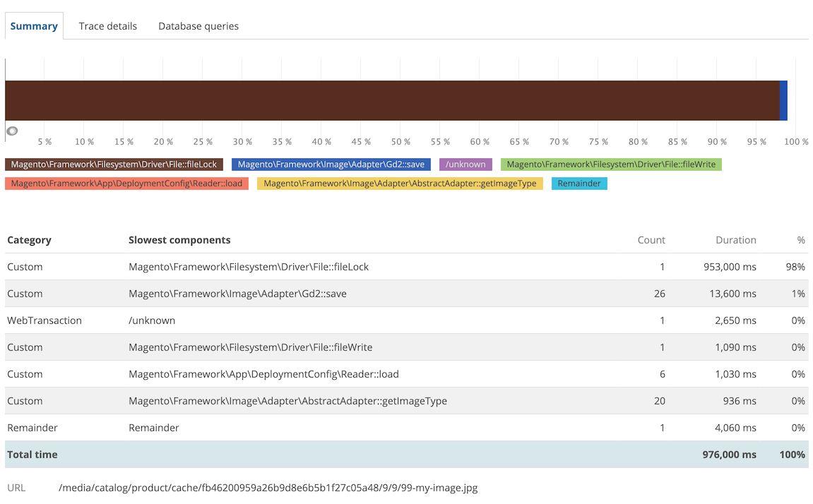Toggle the File::fileLock legend swatch
Image resolution: width=813 pixels, height=504 pixels.
[114, 164]
